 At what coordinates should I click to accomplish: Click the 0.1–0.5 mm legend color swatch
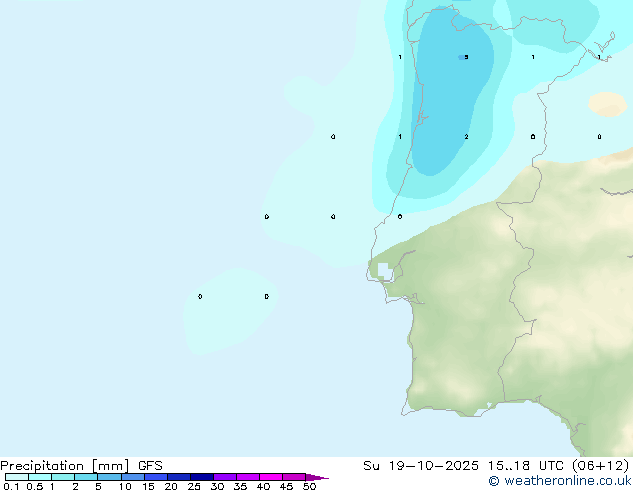(17, 477)
